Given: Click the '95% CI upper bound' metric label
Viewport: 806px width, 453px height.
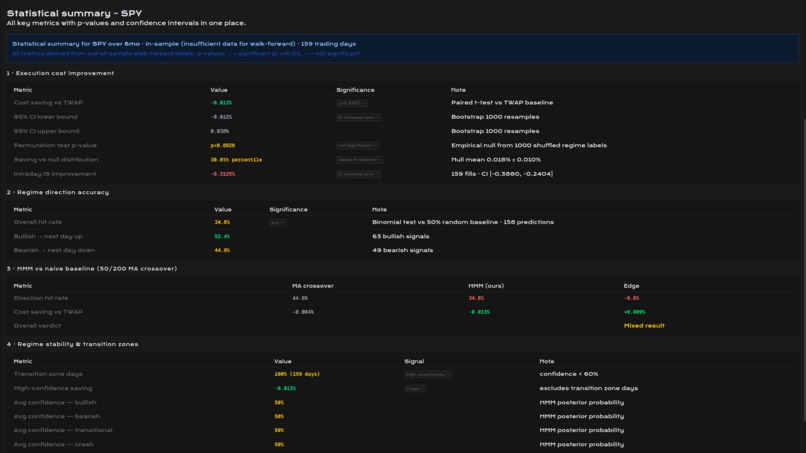Looking at the screenshot, I should pyautogui.click(x=46, y=131).
